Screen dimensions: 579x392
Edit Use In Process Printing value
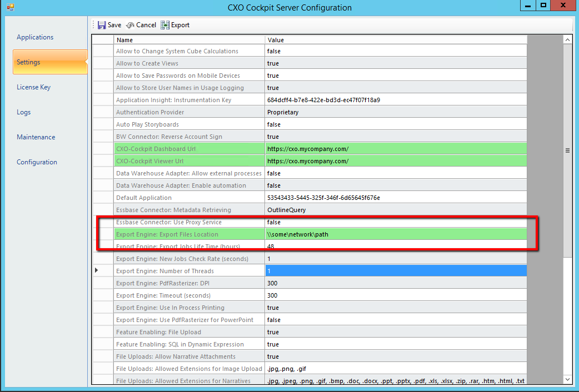(x=396, y=308)
